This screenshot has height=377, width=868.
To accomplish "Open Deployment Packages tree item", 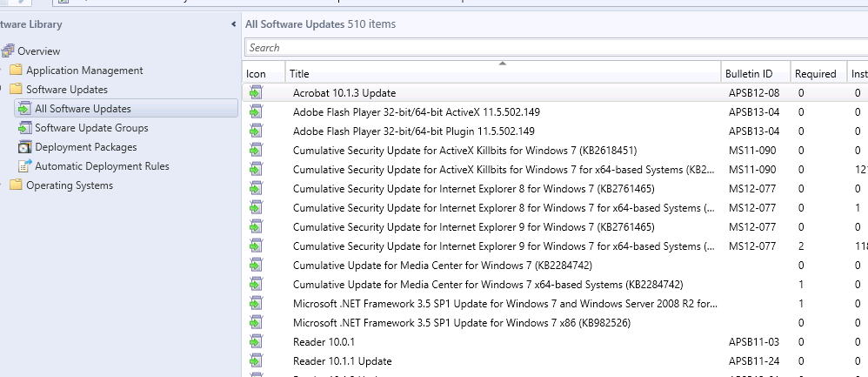I will tap(86, 147).
